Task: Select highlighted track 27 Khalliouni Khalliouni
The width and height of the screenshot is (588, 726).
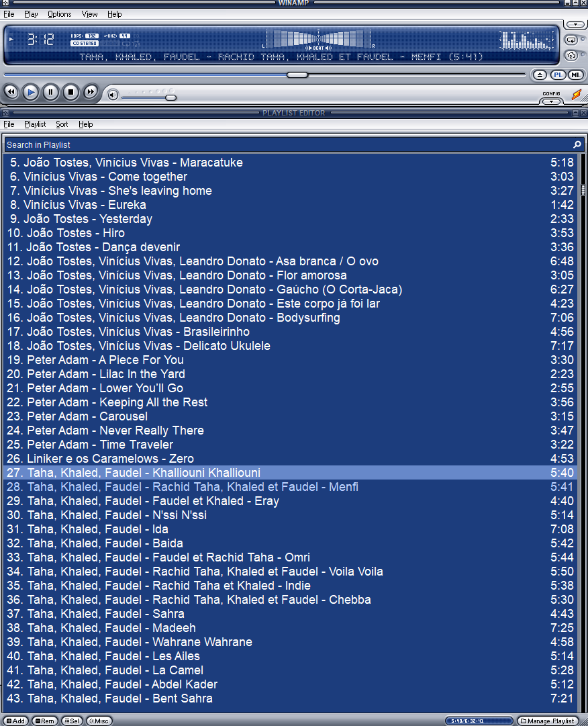Action: click(290, 473)
